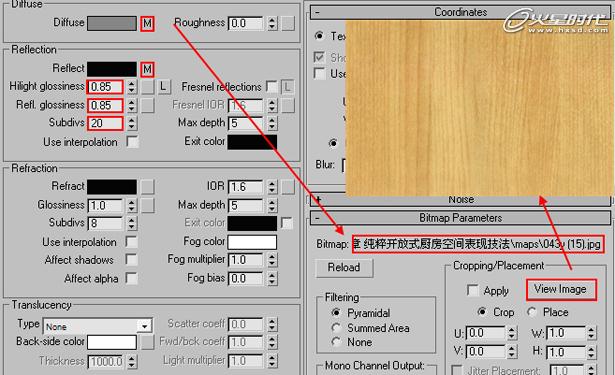The image size is (615, 375).
Task: Select Summed Area filtering option
Action: point(336,327)
